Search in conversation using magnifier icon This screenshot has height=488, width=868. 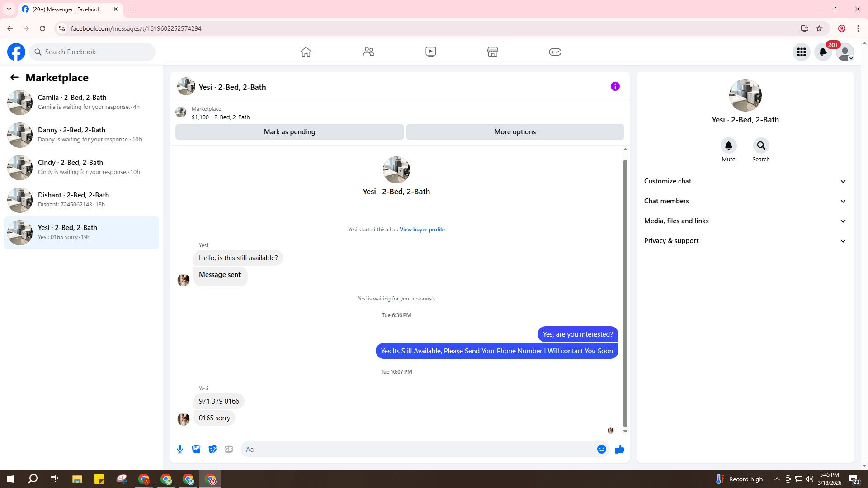(x=761, y=145)
